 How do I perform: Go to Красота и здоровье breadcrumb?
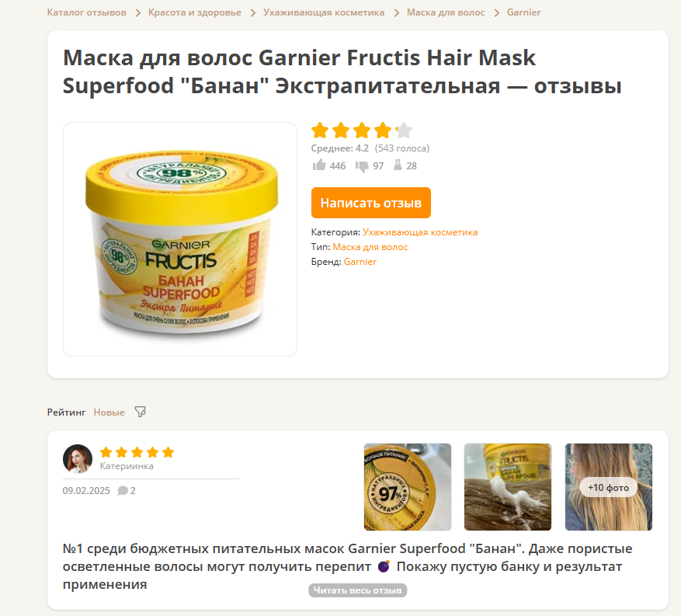coord(195,12)
